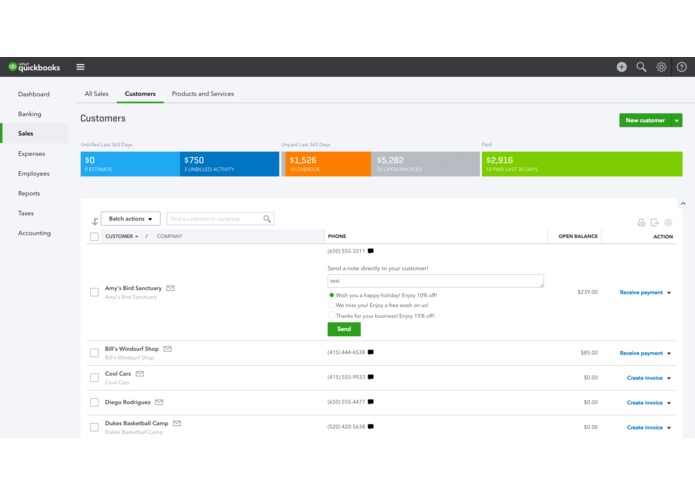Image resolution: width=695 pixels, height=494 pixels.
Task: Open the search magnifier in the header
Action: coord(641,67)
